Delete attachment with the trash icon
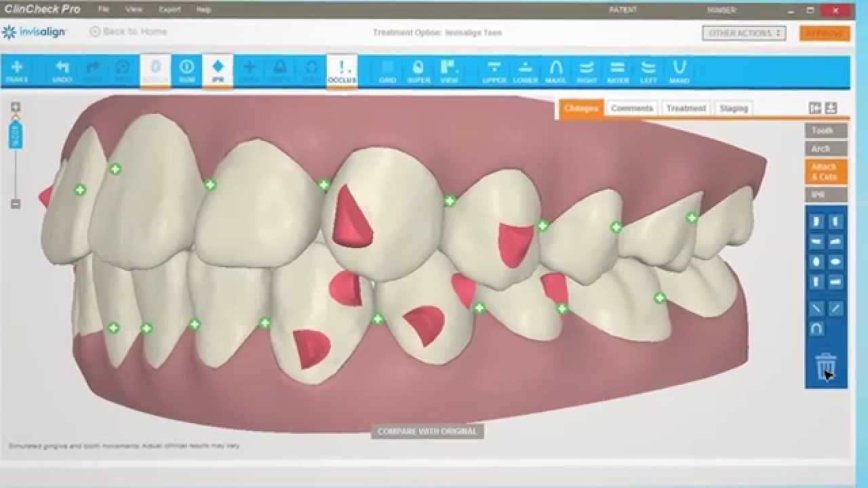 pos(826,368)
